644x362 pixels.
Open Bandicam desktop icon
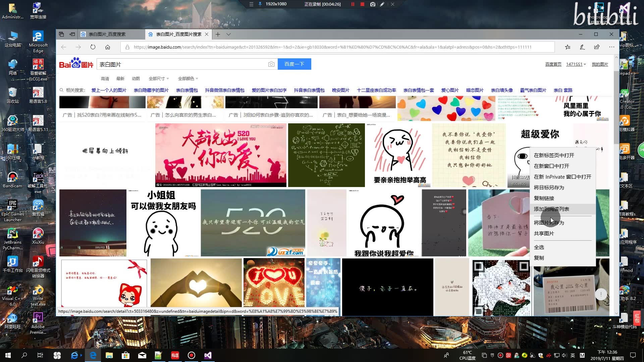pyautogui.click(x=12, y=180)
